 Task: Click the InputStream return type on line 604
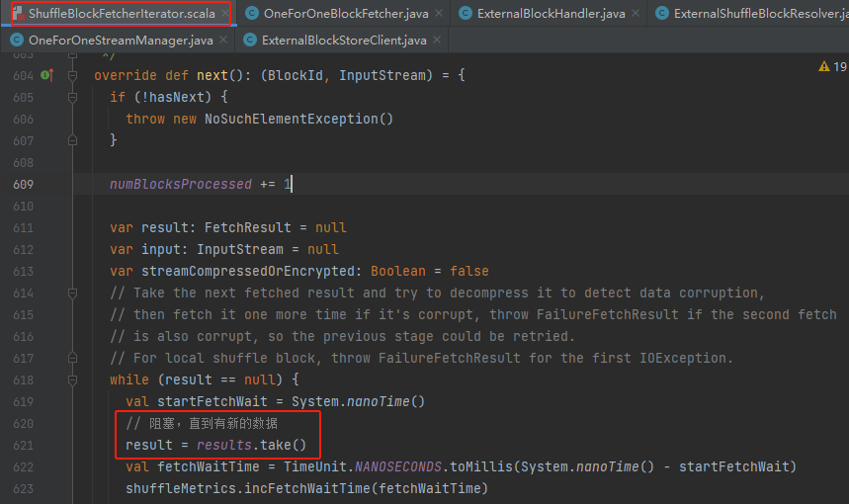point(382,75)
